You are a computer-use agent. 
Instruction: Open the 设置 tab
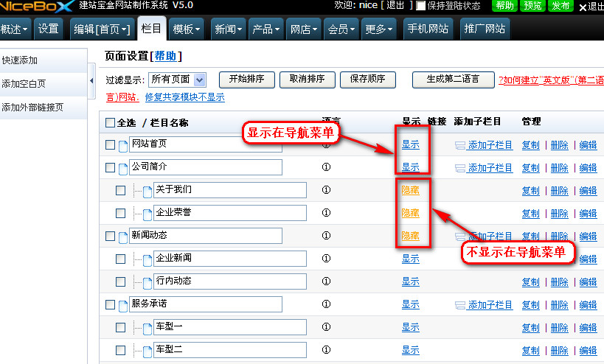click(49, 29)
